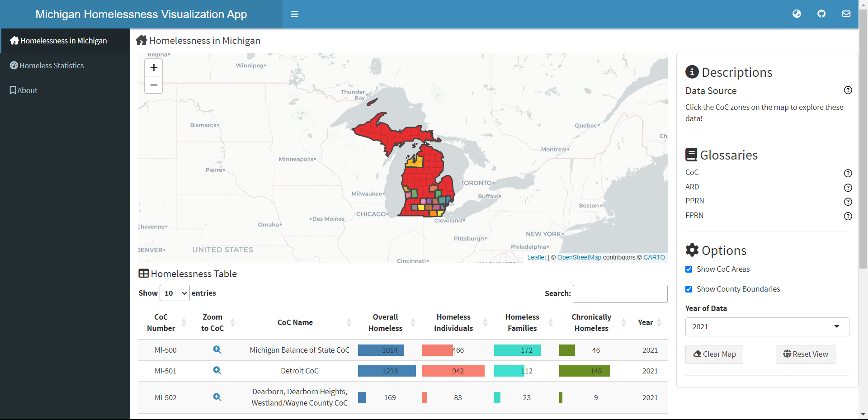Sort by Year column
The width and height of the screenshot is (868, 420).
pos(650,322)
